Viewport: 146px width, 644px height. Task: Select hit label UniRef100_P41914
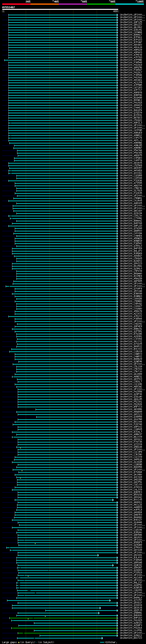[x=131, y=628]
